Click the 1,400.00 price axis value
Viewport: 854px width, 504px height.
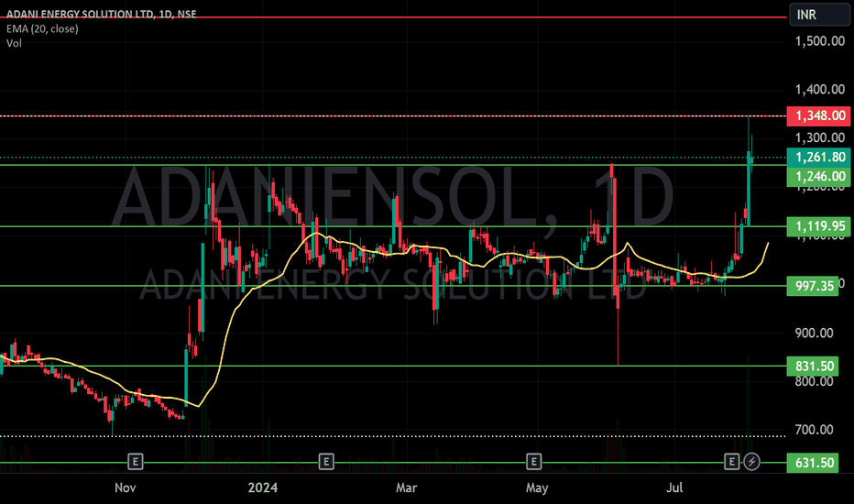pyautogui.click(x=820, y=90)
